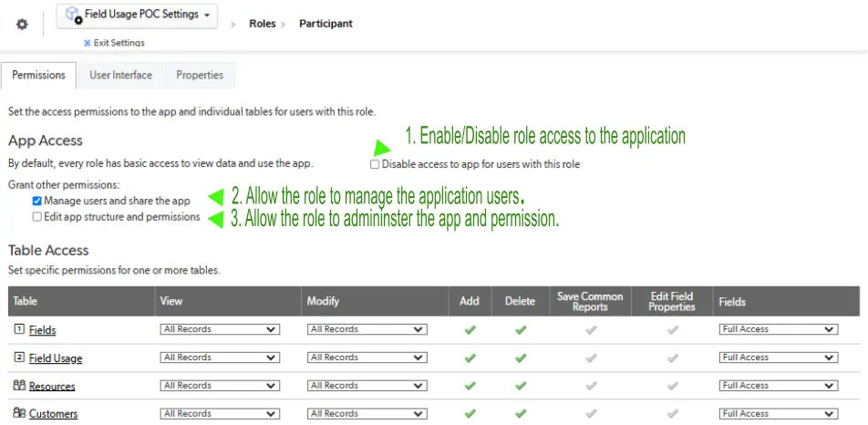
Task: Switch to the Properties tab
Action: 200,76
